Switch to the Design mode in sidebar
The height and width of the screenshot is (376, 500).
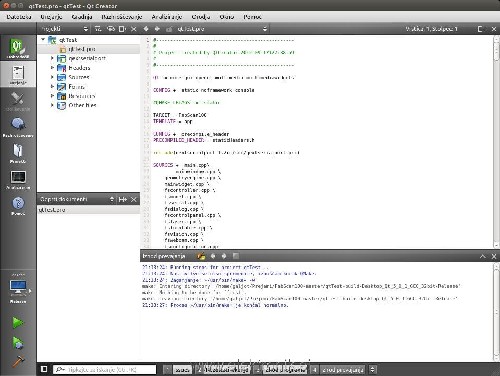click(18, 101)
